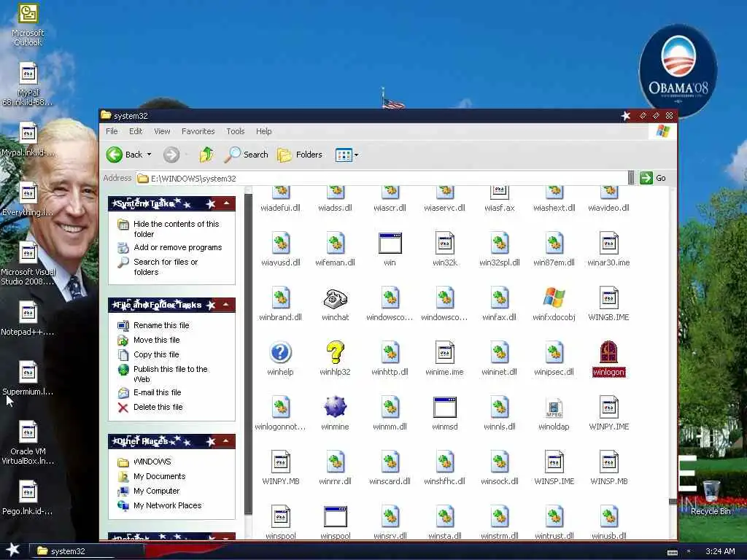Select WINPY.MB file icon

280,462
